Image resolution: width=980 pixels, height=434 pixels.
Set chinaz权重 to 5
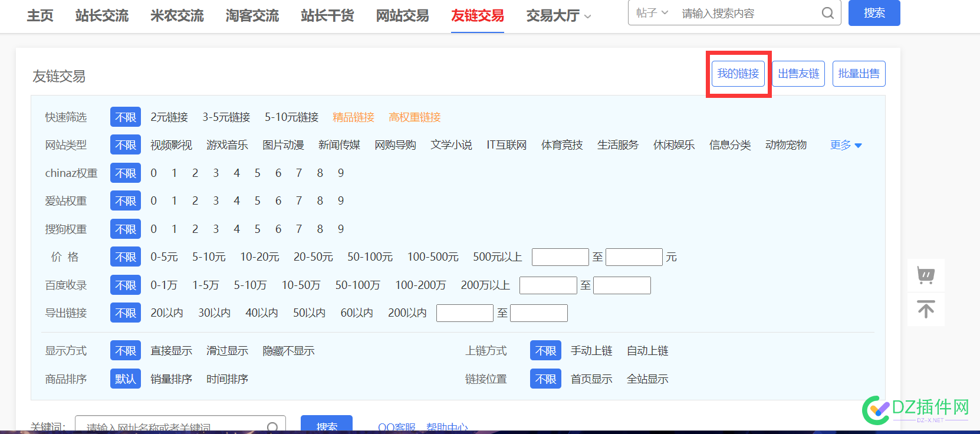tap(257, 173)
